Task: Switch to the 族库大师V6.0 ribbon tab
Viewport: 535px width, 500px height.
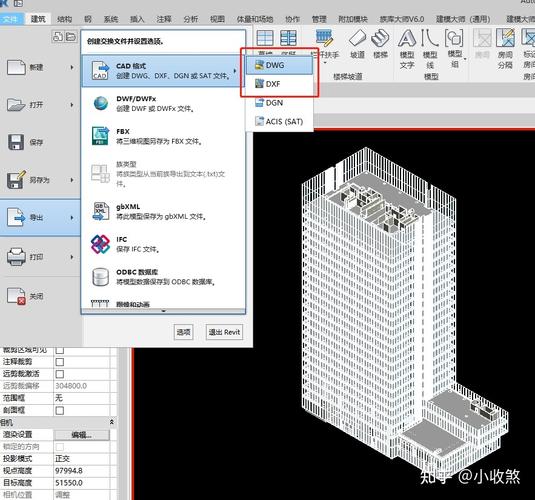Action: click(402, 19)
